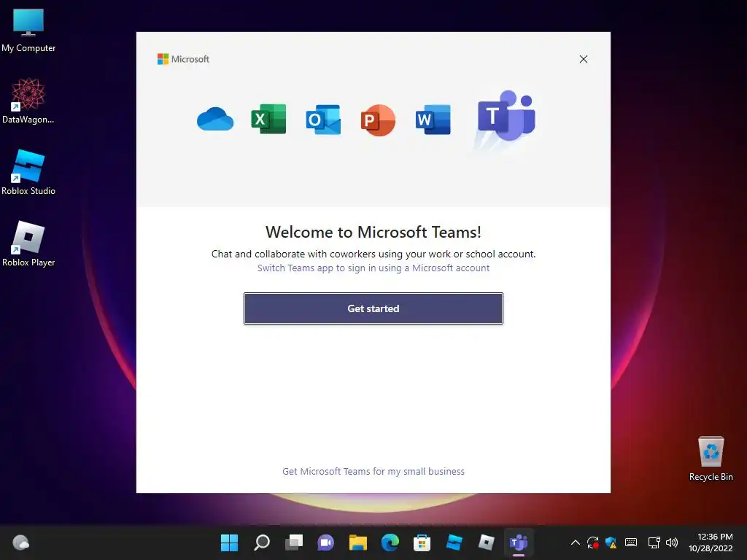Click the "Welcome to Microsoft Teams!" heading

pos(373,233)
